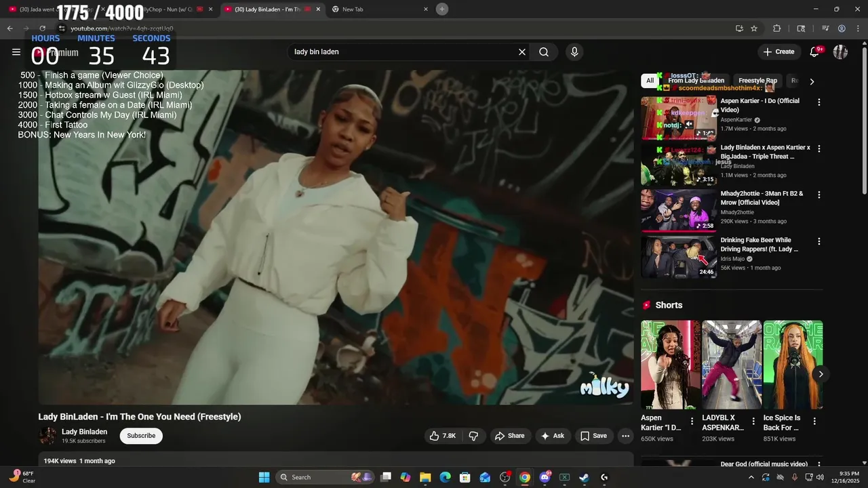Click the Create button
Image resolution: width=868 pixels, height=488 pixels.
click(x=778, y=52)
